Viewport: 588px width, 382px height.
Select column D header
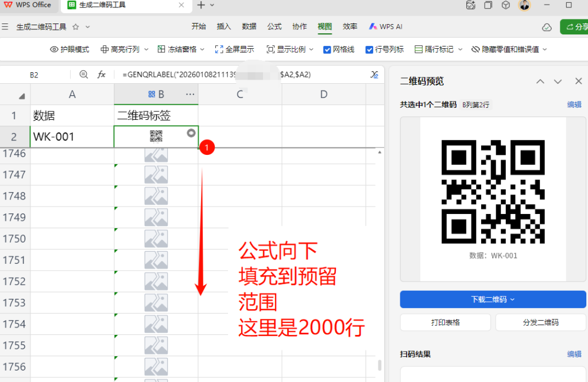coord(324,95)
